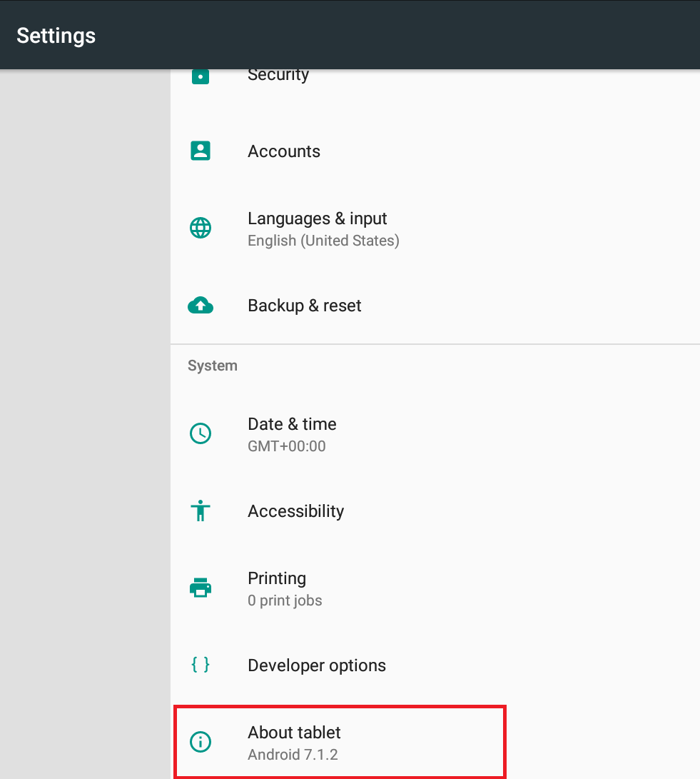
Task: Tap the Printing printer icon
Action: point(201,588)
